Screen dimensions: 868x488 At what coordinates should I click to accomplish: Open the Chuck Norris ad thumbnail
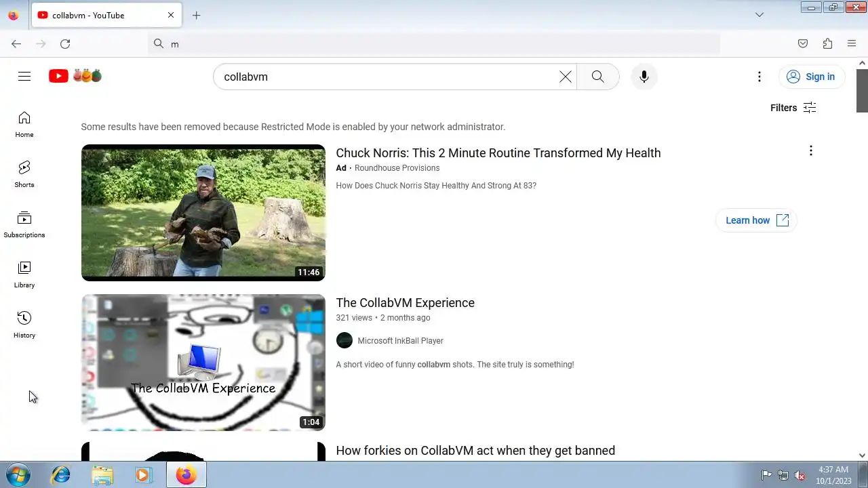click(203, 213)
